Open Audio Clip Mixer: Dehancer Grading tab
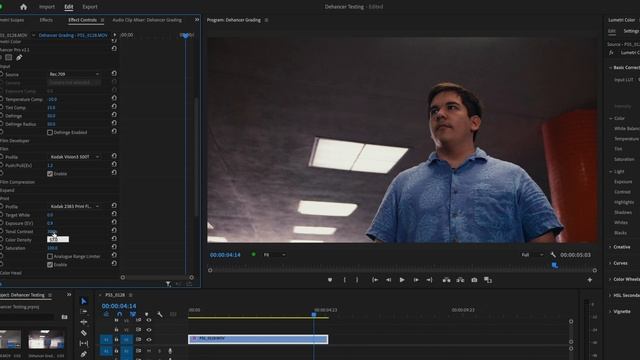The image size is (640, 360). click(x=147, y=20)
